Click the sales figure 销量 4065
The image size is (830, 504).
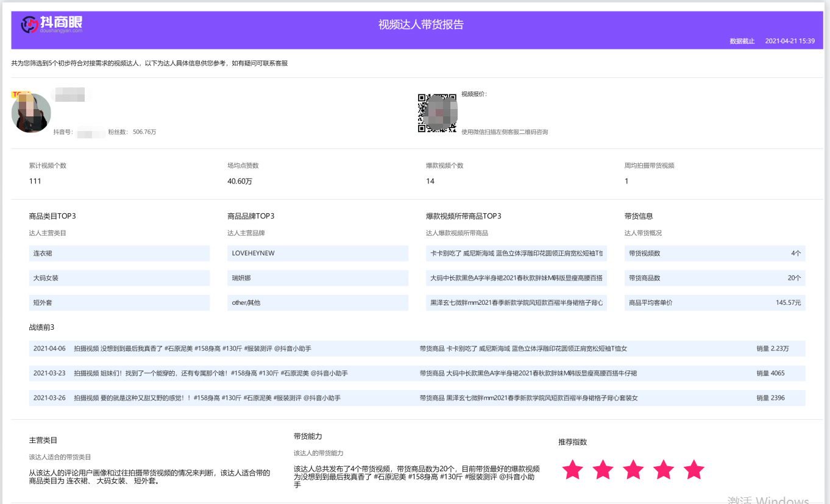(771, 373)
